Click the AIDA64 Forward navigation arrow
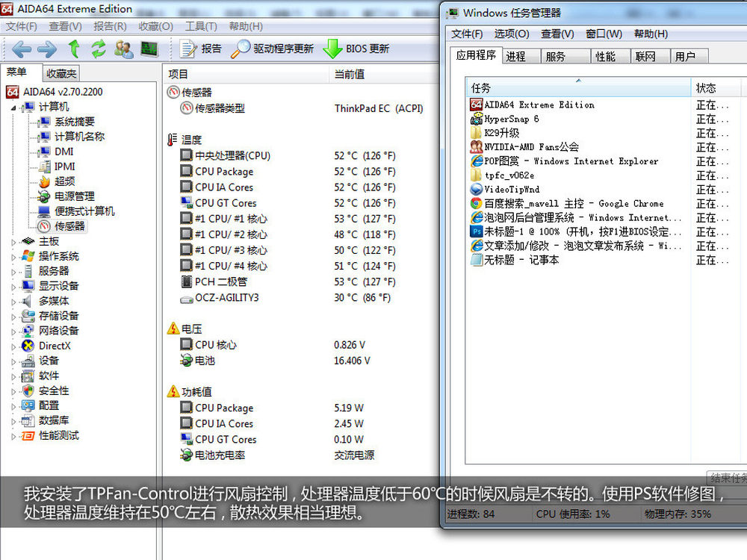The height and width of the screenshot is (560, 747). [x=46, y=49]
